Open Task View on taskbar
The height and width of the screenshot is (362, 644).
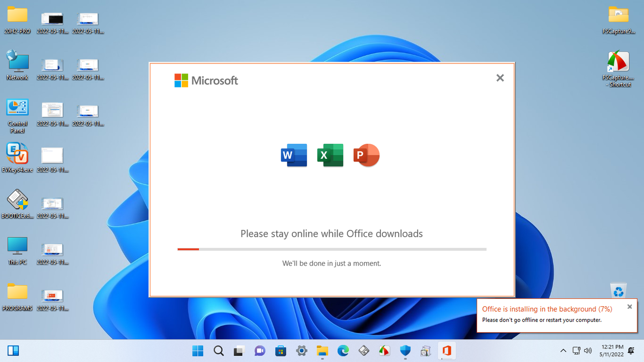coord(239,351)
